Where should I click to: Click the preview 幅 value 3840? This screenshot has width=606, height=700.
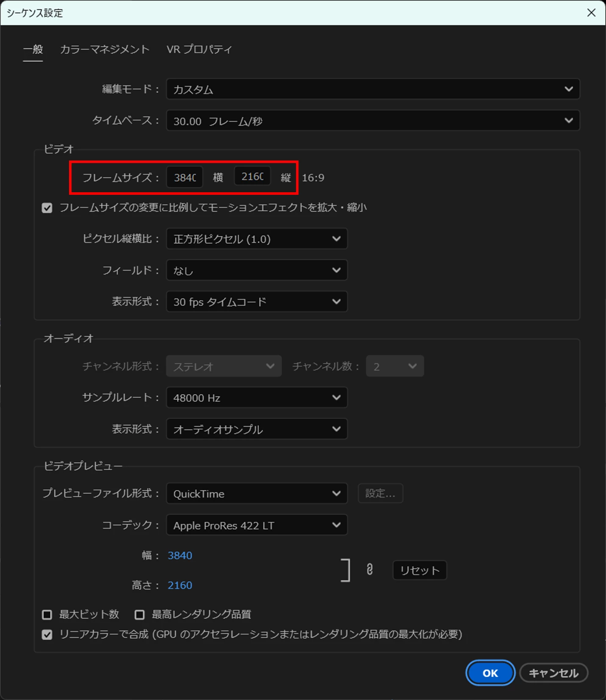click(x=180, y=556)
